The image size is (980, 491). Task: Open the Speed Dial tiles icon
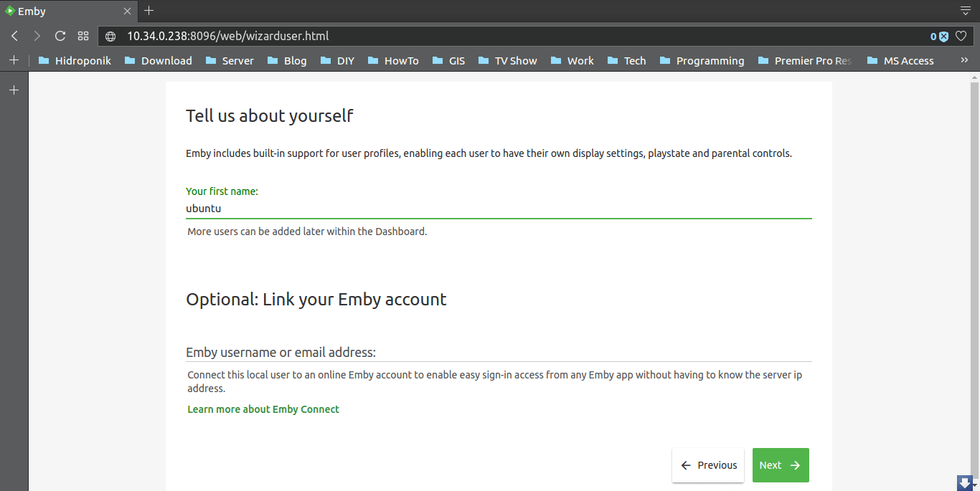83,36
